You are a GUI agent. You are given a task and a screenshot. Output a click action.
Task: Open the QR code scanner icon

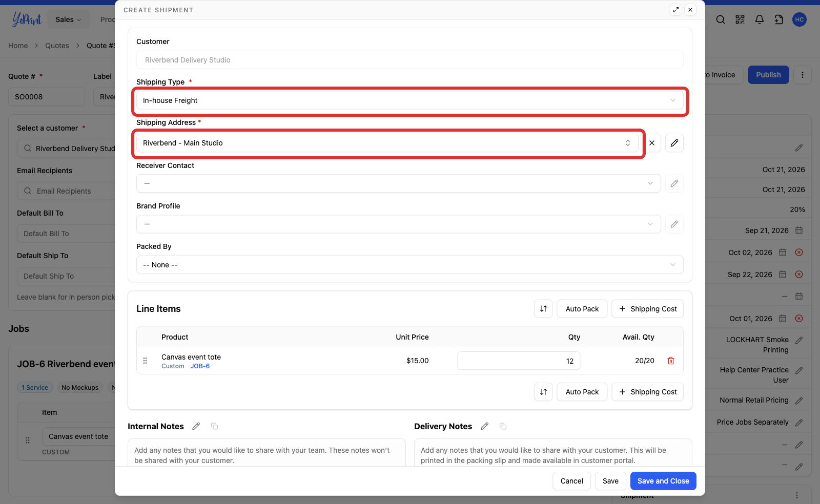click(740, 19)
